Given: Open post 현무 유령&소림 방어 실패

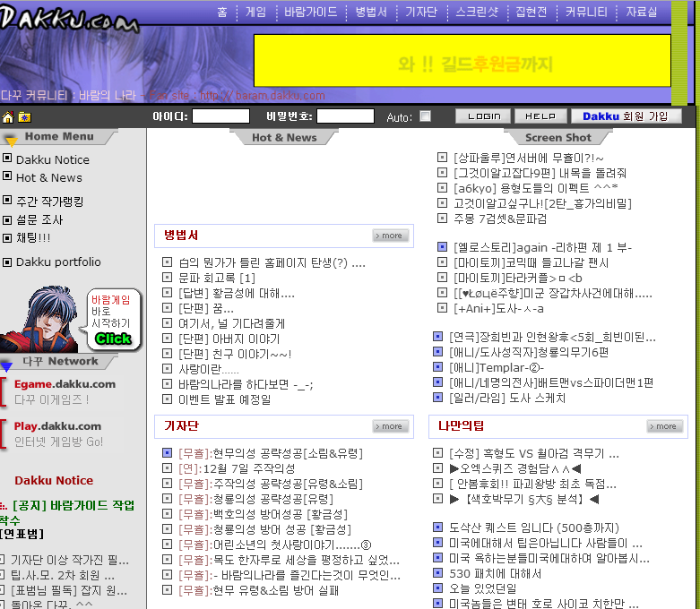Looking at the screenshot, I should tap(259, 590).
